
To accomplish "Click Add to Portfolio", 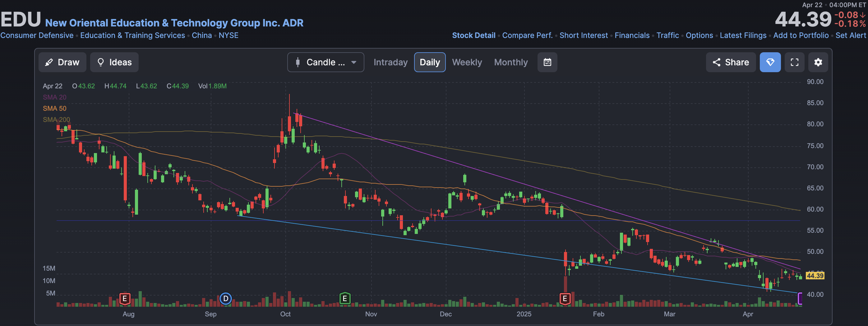I will (x=801, y=35).
